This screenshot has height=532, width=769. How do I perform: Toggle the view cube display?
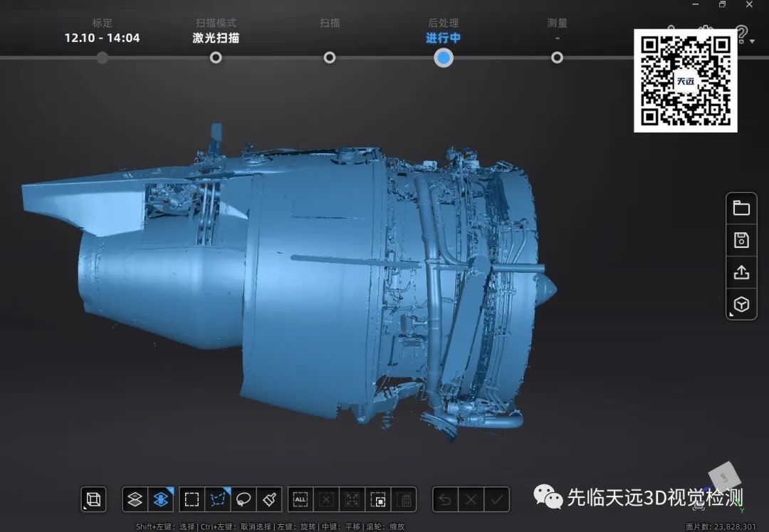pyautogui.click(x=93, y=499)
